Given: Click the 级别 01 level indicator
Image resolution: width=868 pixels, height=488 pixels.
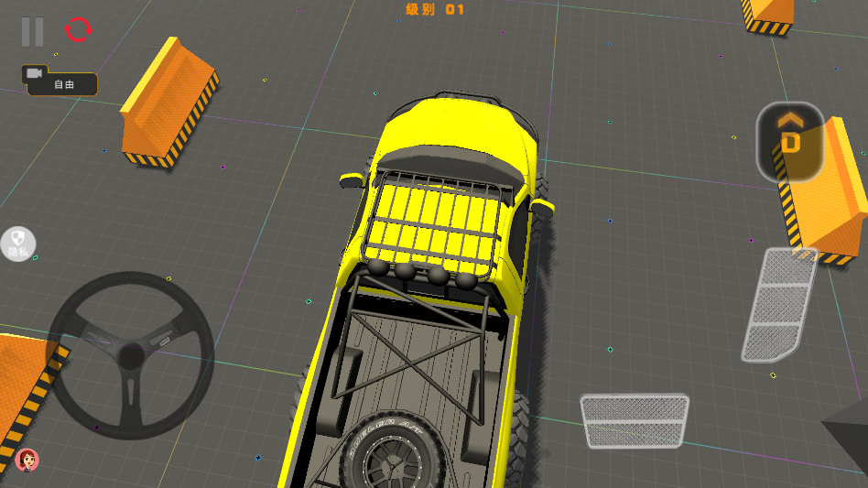Looking at the screenshot, I should coord(435,9).
